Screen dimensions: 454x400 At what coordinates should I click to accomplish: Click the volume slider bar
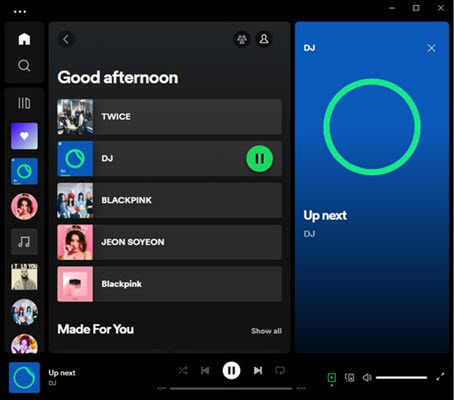tap(401, 378)
